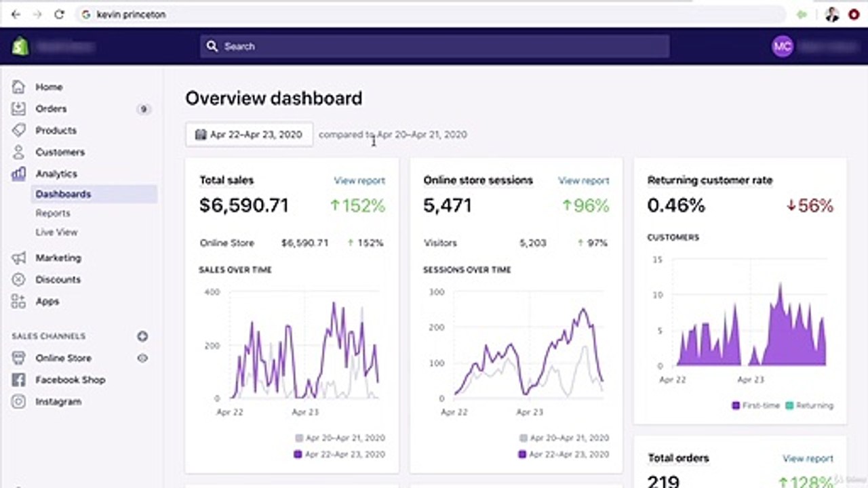
Task: Click the Visitors 5,203 row value
Action: [x=533, y=243]
